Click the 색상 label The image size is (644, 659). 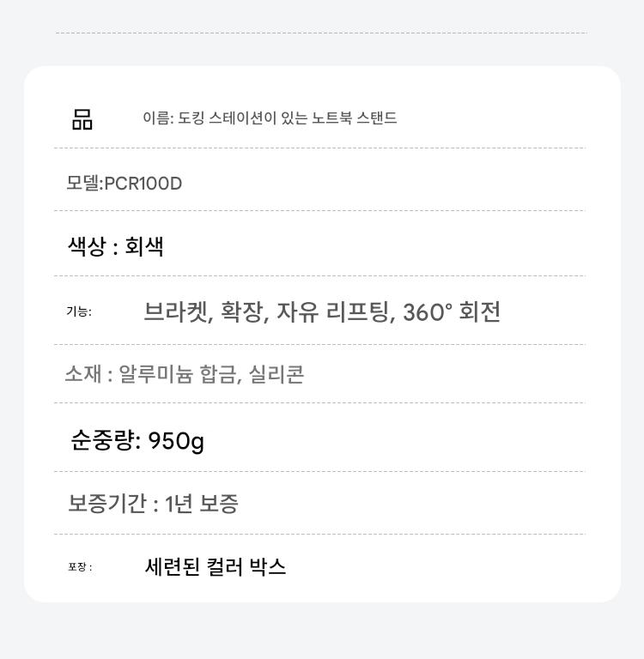click(87, 247)
